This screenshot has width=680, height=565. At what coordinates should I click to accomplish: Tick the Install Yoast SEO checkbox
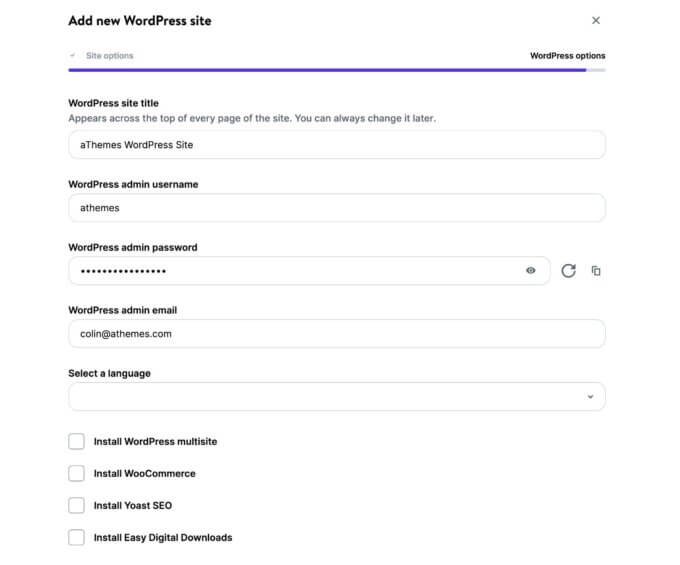(76, 505)
